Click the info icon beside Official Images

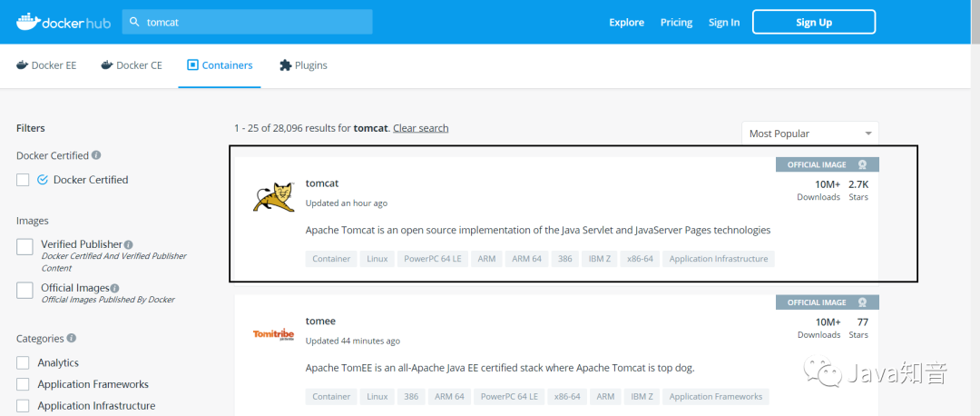114,289
